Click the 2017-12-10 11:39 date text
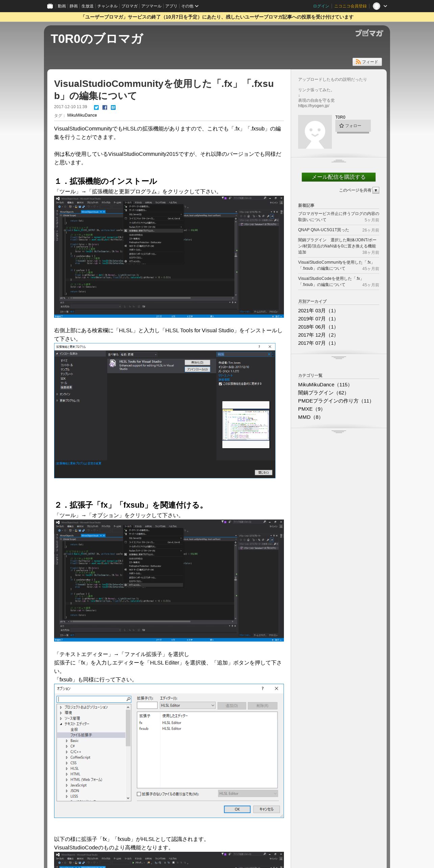This screenshot has height=868, width=434. tap(71, 107)
